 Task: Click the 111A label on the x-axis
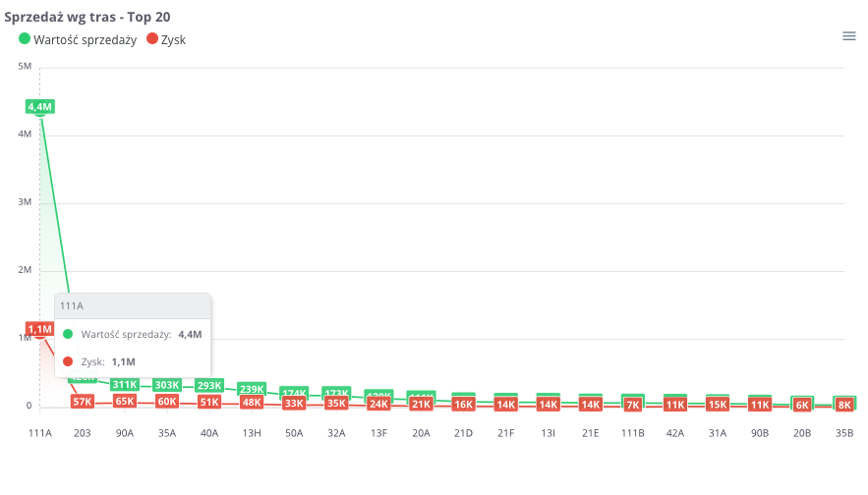click(x=40, y=432)
